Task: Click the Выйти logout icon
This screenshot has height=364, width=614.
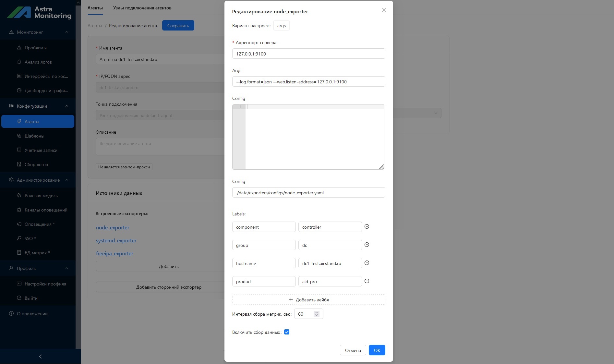Action: tap(19, 298)
